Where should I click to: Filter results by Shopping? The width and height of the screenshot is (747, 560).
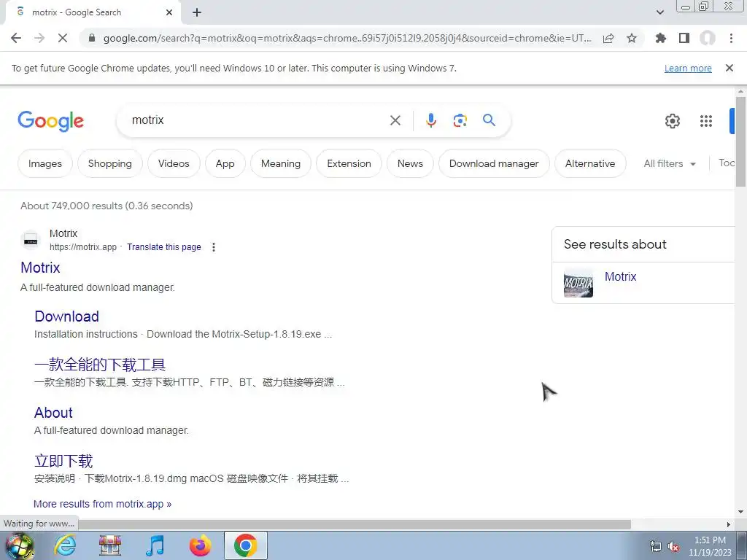(110, 163)
